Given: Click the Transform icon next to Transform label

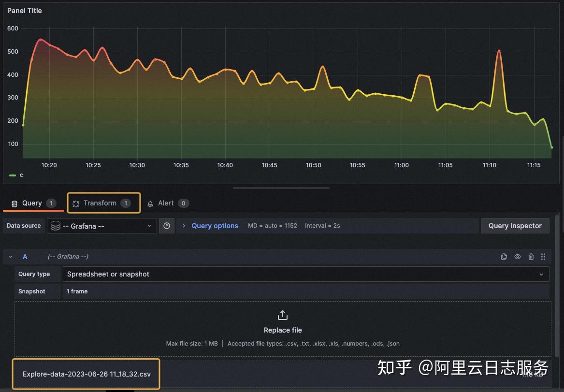Looking at the screenshot, I should tap(76, 203).
